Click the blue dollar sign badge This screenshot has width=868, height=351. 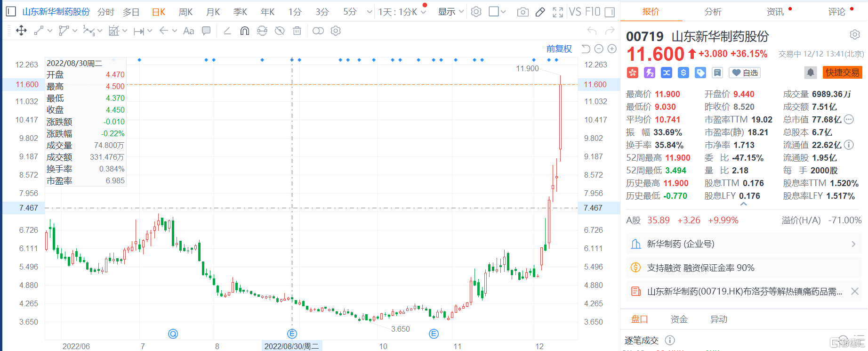(x=683, y=73)
